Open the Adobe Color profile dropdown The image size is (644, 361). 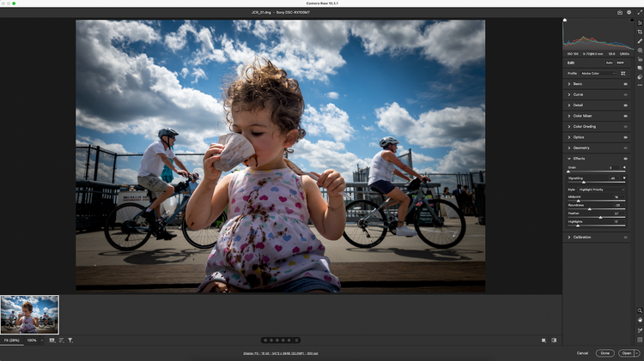point(598,74)
